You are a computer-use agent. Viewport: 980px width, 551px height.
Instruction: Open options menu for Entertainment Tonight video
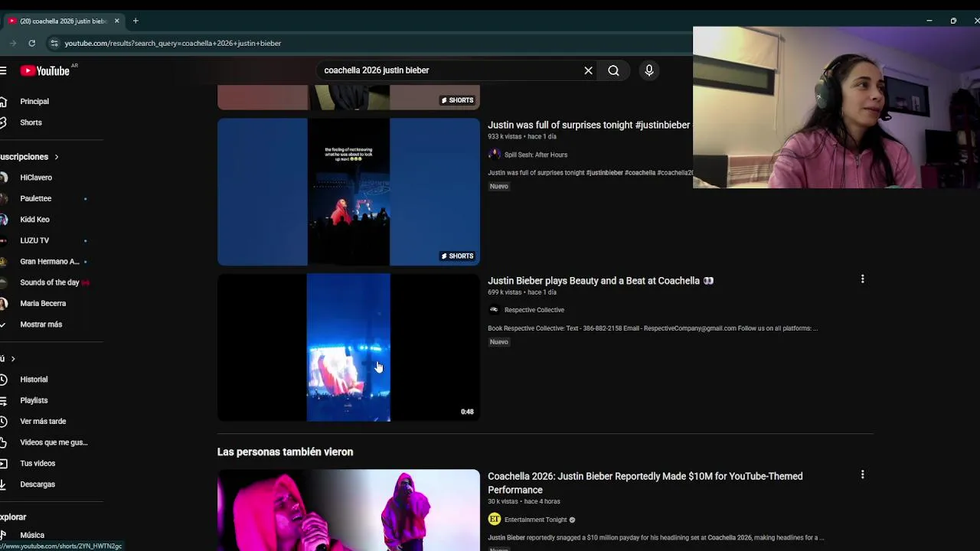click(x=862, y=474)
